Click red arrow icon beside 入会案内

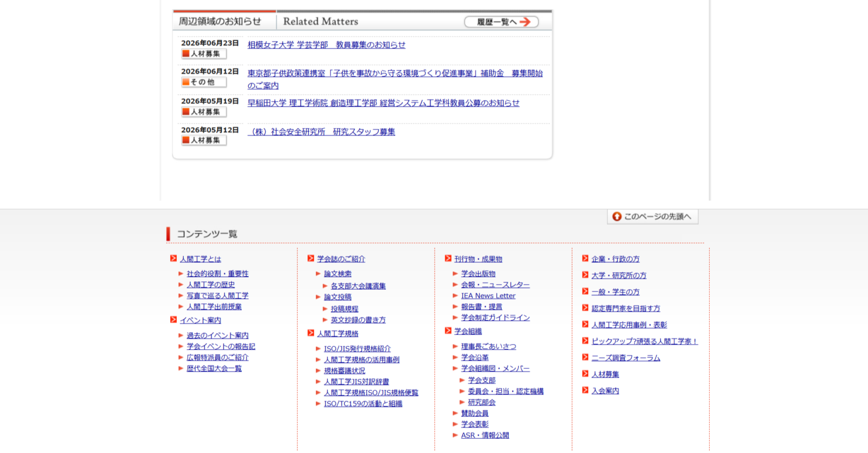click(x=585, y=390)
